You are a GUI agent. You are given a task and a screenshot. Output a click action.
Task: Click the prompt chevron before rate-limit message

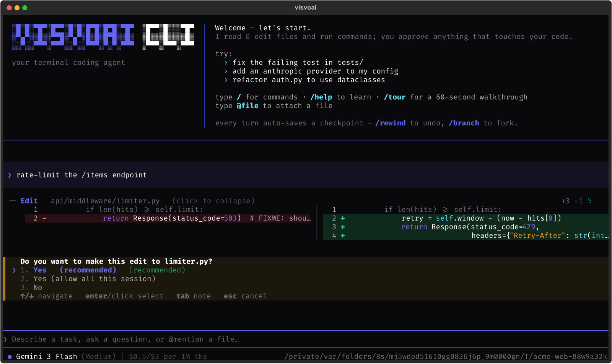(10, 175)
